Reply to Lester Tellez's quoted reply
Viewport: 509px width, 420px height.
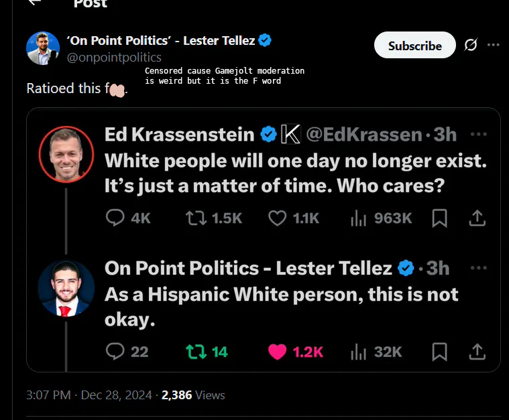point(115,351)
